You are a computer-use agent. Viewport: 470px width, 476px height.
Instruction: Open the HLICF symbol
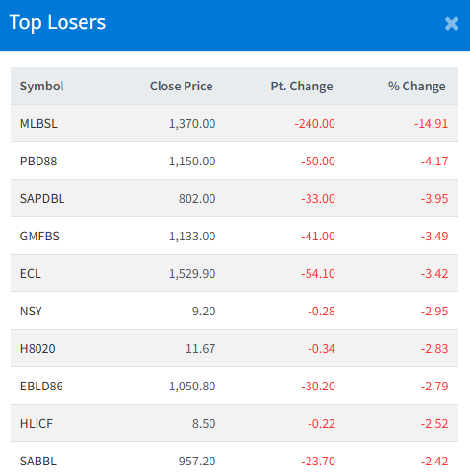click(37, 423)
